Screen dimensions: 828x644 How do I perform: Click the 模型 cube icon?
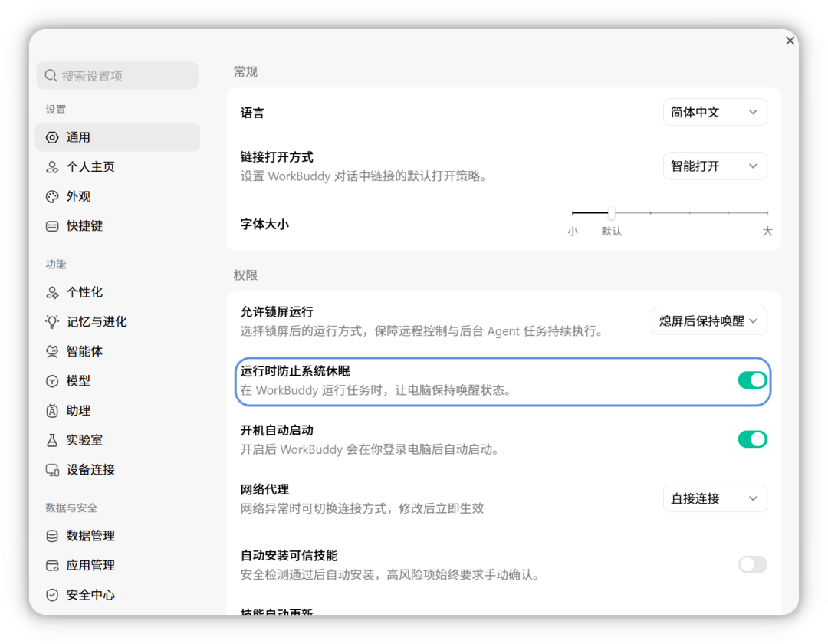point(52,381)
